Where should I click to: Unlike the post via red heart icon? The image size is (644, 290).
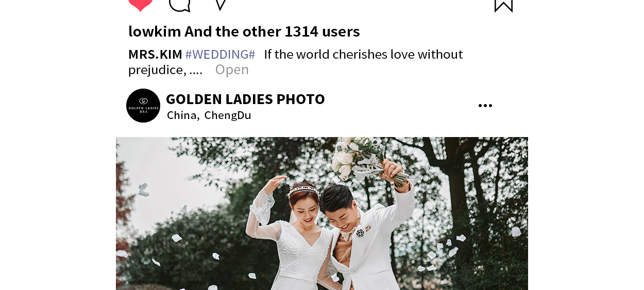coord(140,5)
